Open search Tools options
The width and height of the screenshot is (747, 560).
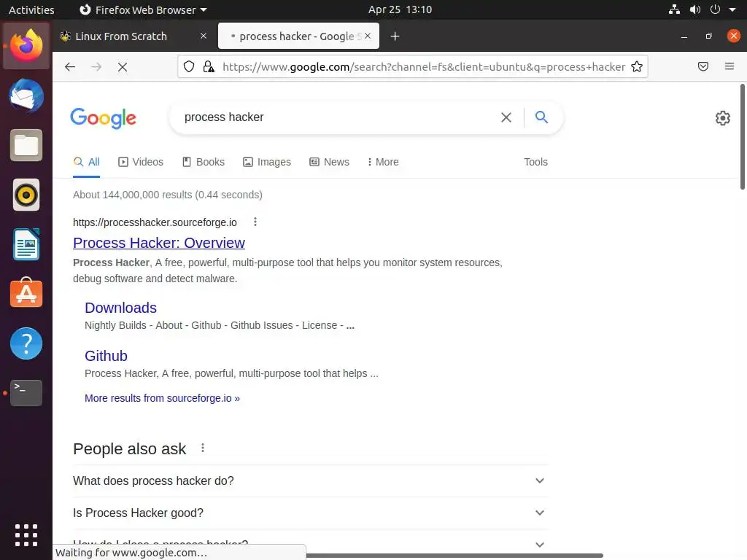point(535,162)
